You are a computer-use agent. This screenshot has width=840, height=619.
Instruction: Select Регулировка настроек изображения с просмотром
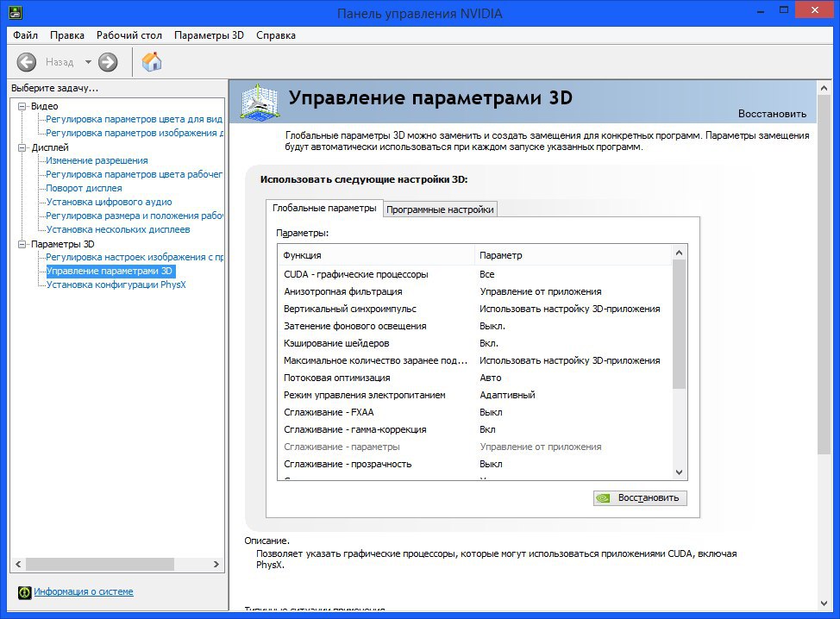click(x=135, y=257)
